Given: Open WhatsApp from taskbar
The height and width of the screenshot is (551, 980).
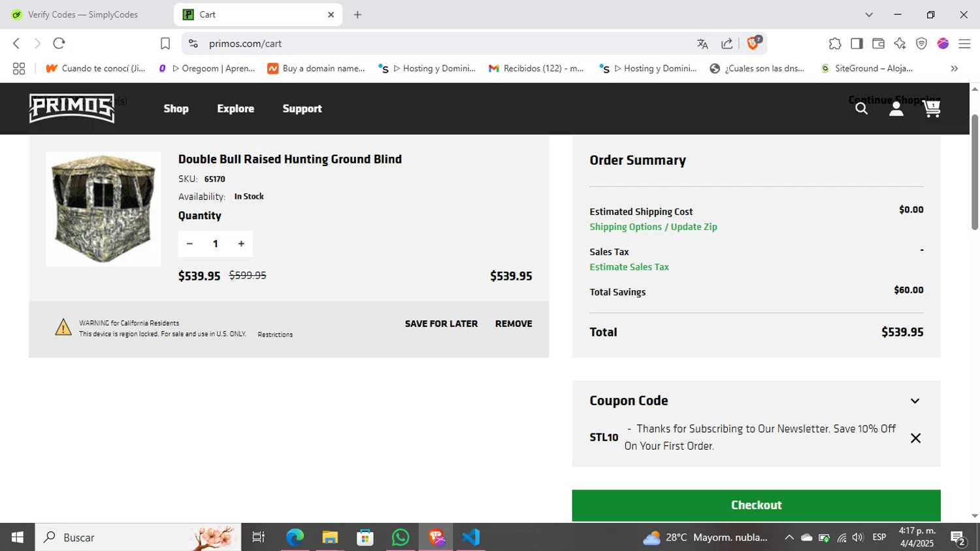Looking at the screenshot, I should [400, 537].
